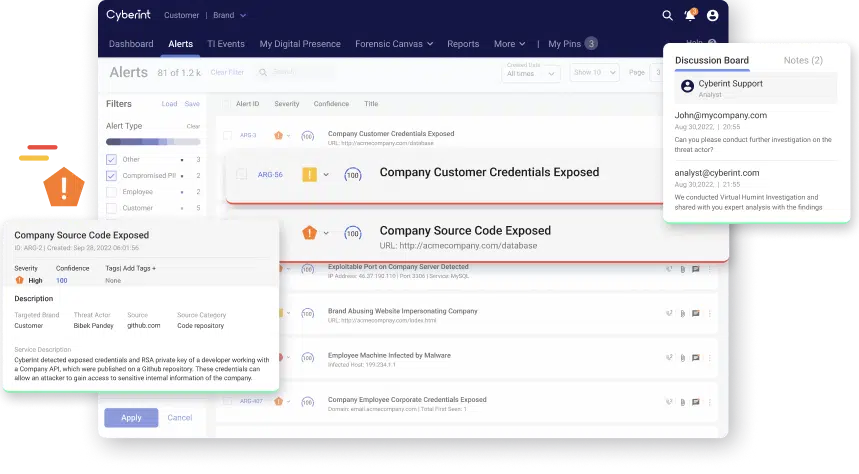Click the confidence gauge on Brand Abusing Website row
The width and height of the screenshot is (859, 474).
tap(307, 313)
